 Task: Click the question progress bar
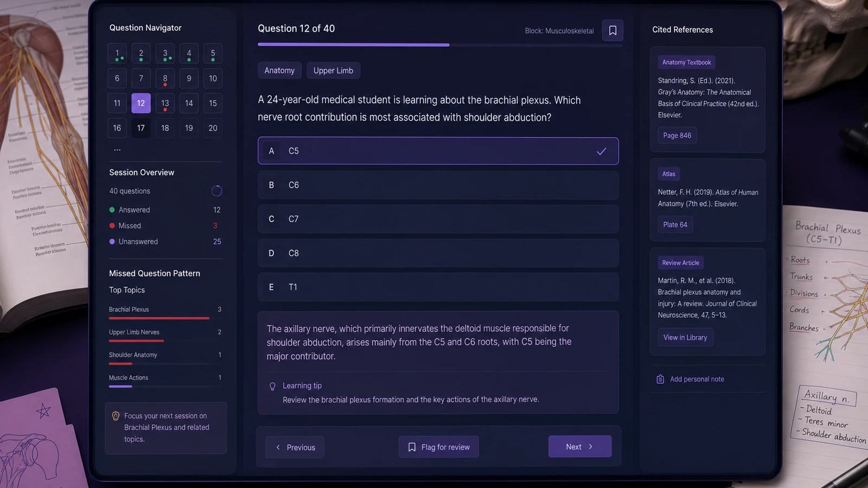pos(440,45)
